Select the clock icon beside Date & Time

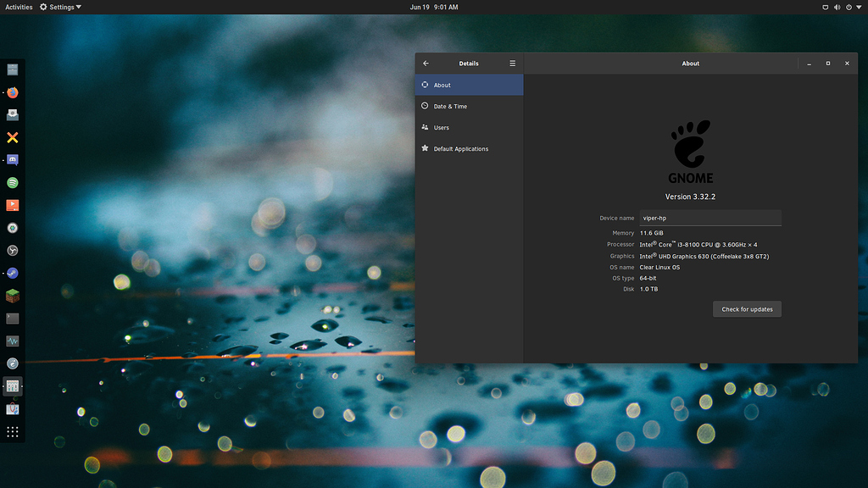(x=425, y=106)
